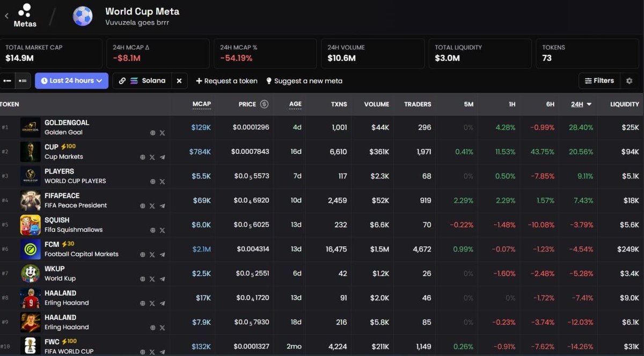Screen dimensions: 644x356
Task: Remove the Solana chain filter with X
Action: [179, 81]
